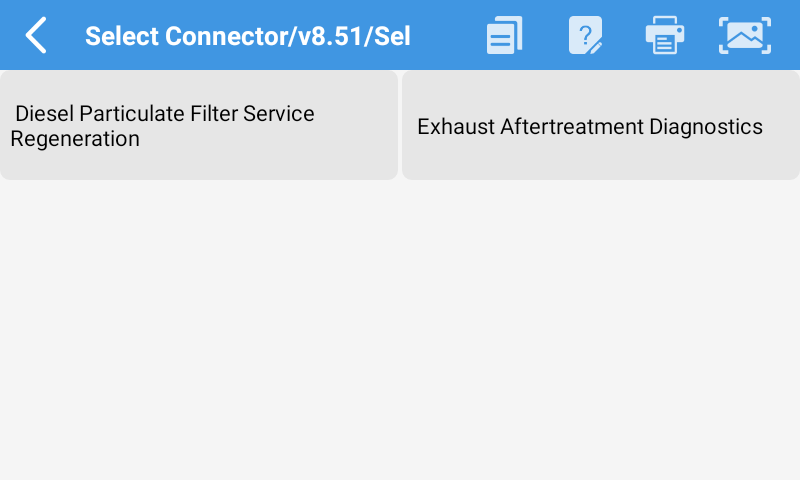Take a screenshot using the image-frame icon

pos(745,36)
